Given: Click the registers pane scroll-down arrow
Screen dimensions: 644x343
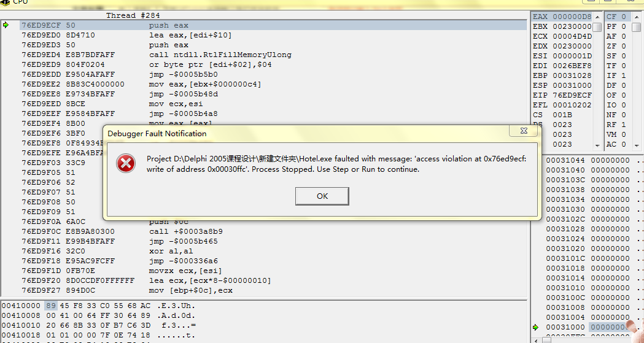Looking at the screenshot, I should (597, 145).
